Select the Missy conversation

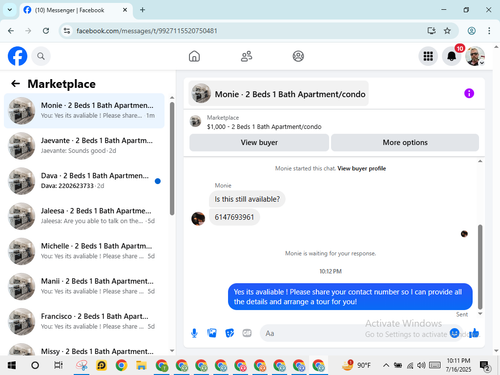coord(84,349)
